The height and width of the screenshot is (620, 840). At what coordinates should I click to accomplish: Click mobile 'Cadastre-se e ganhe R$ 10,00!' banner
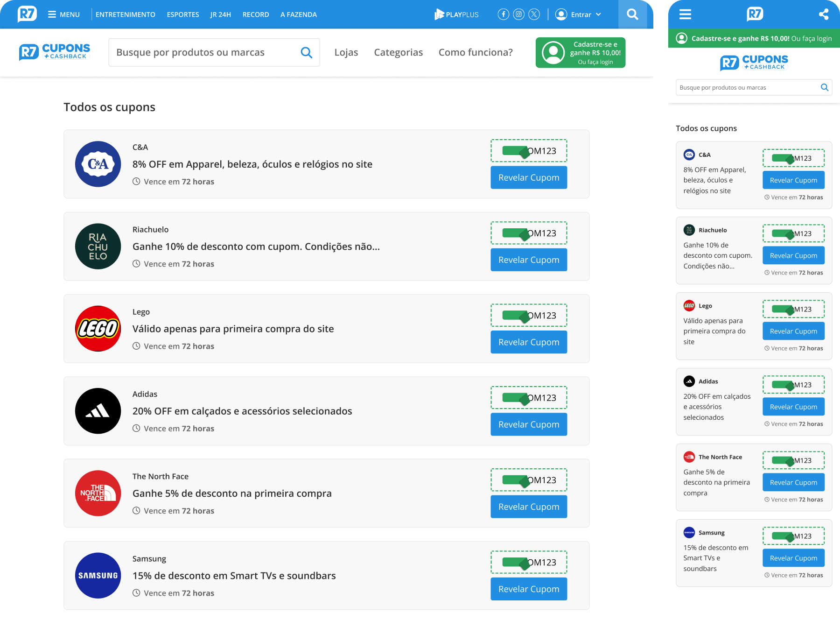pos(754,38)
